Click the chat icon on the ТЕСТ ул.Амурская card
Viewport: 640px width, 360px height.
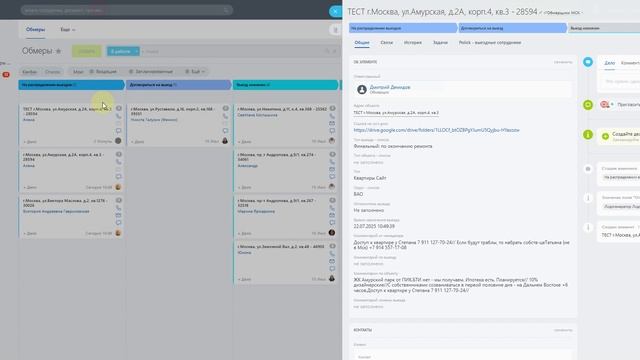[118, 131]
